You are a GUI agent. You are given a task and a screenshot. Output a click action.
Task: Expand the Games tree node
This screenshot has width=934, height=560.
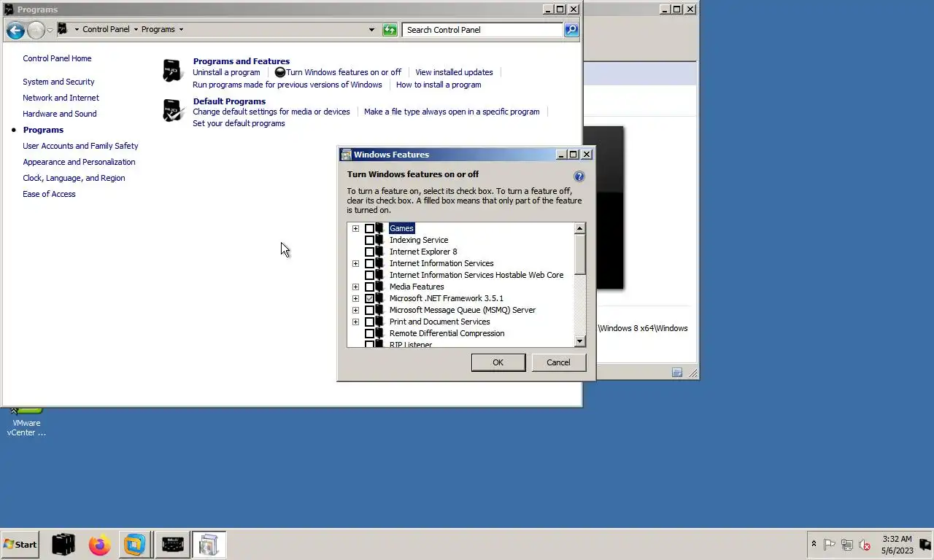pyautogui.click(x=355, y=228)
